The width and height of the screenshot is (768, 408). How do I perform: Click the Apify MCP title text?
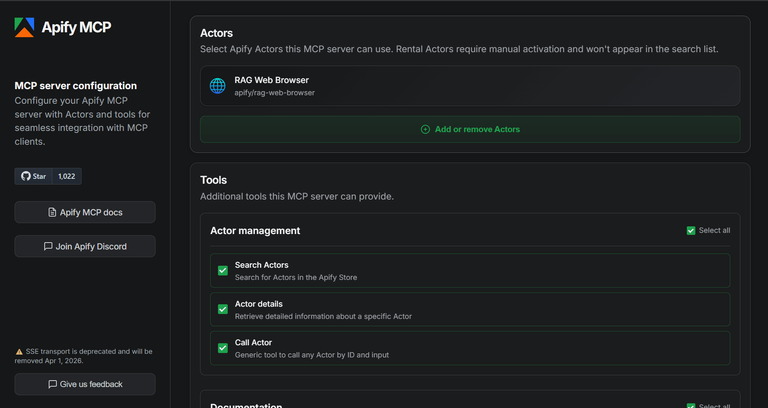click(76, 27)
